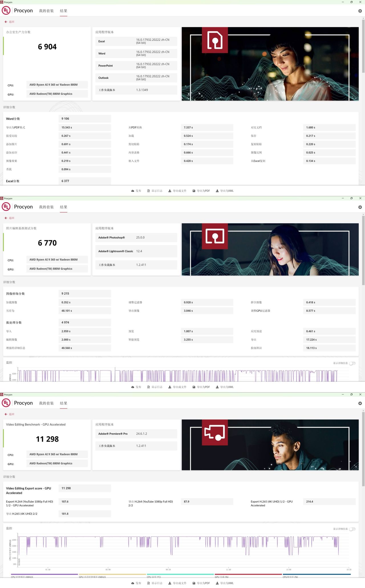Click 返回 link above Video Editing Benchmark score
Image resolution: width=365 pixels, height=588 pixels.
(9, 414)
